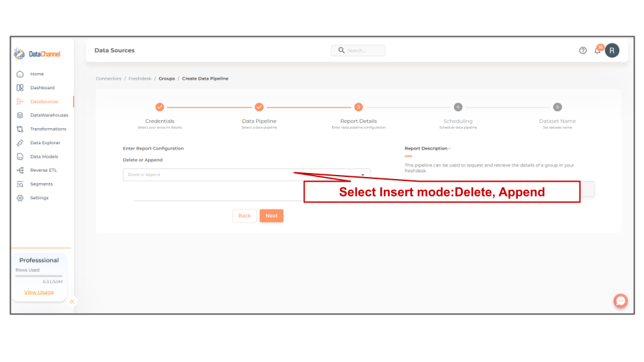Go to Segments menu item

(42, 184)
